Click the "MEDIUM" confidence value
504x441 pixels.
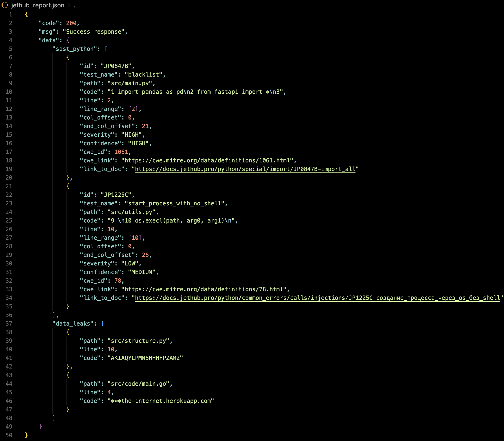[x=142, y=272]
